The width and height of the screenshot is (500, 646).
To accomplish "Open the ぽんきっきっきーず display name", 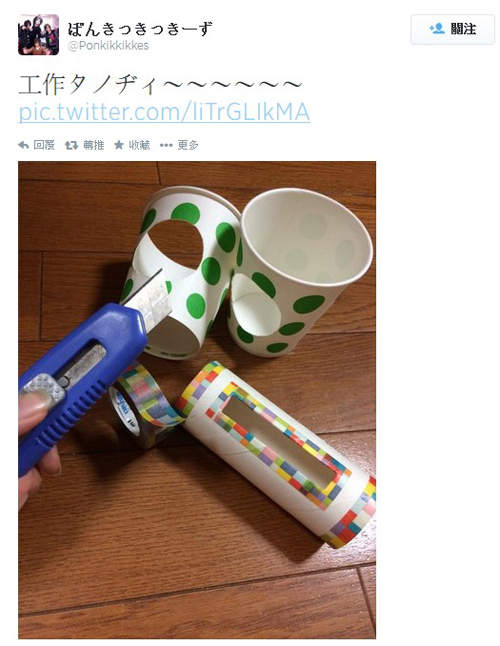I will tap(140, 28).
